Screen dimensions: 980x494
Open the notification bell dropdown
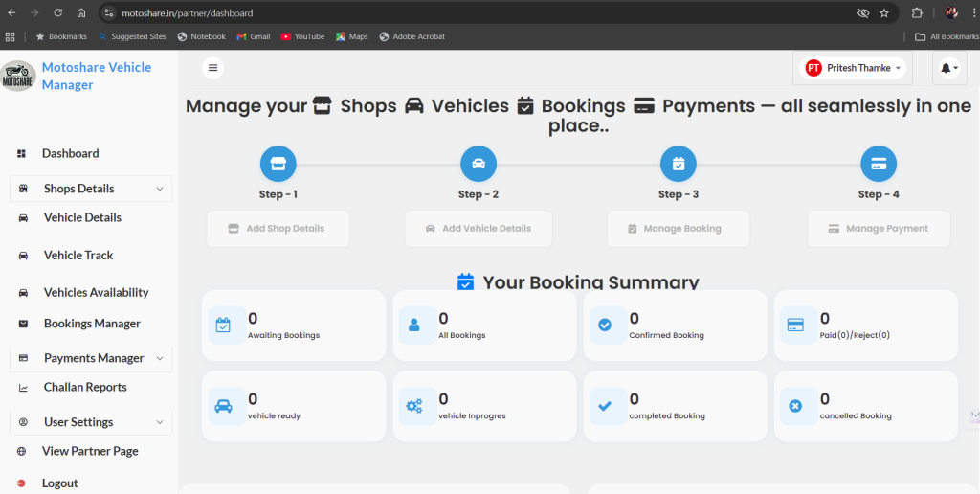tap(948, 68)
